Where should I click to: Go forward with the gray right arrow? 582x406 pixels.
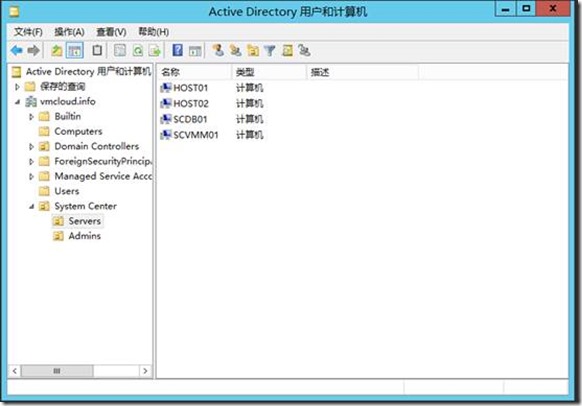pyautogui.click(x=33, y=50)
